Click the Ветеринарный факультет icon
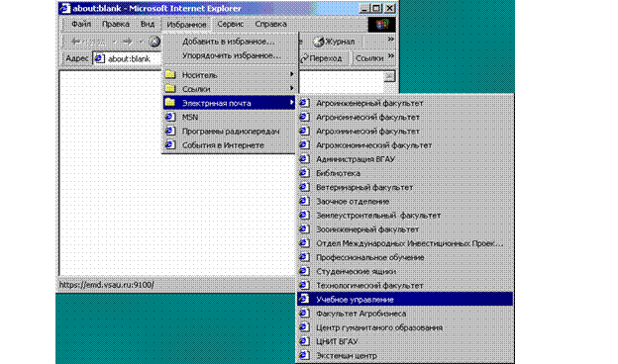This screenshot has height=364, width=618. [304, 187]
